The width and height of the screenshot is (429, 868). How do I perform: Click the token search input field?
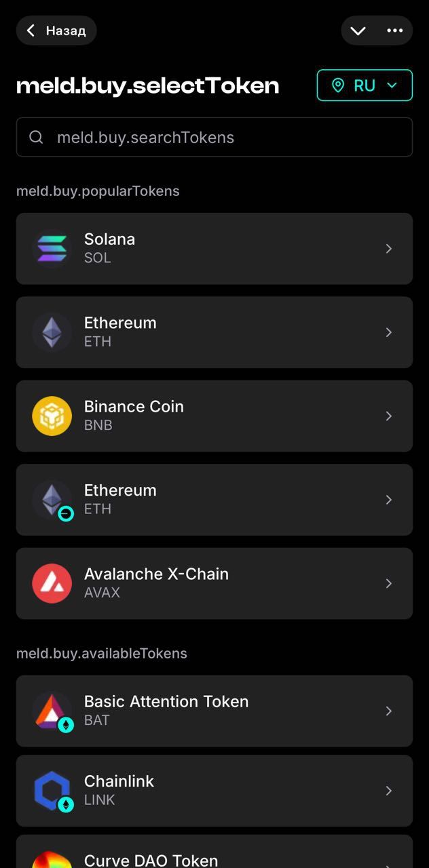[214, 137]
